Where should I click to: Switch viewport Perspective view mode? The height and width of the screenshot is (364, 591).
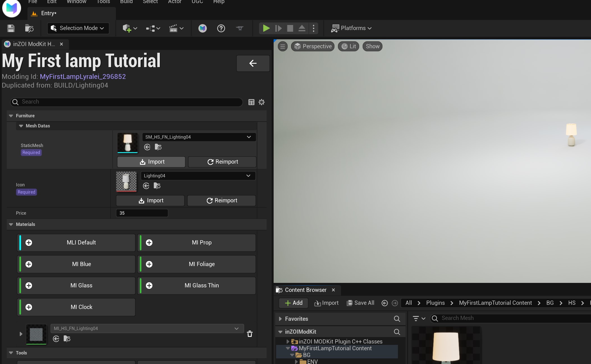click(313, 46)
